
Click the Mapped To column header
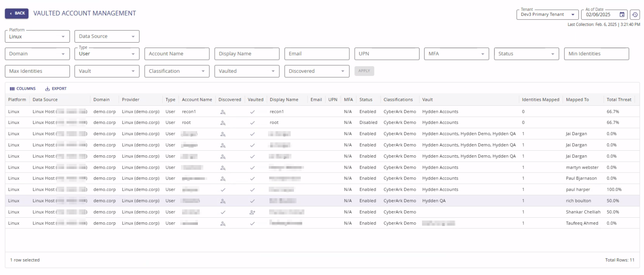[x=577, y=100]
